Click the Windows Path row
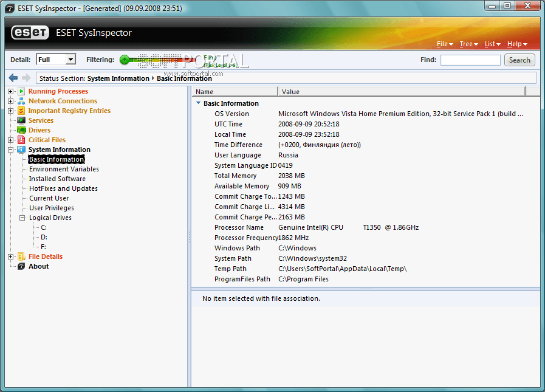This screenshot has height=392, width=545. click(x=365, y=248)
